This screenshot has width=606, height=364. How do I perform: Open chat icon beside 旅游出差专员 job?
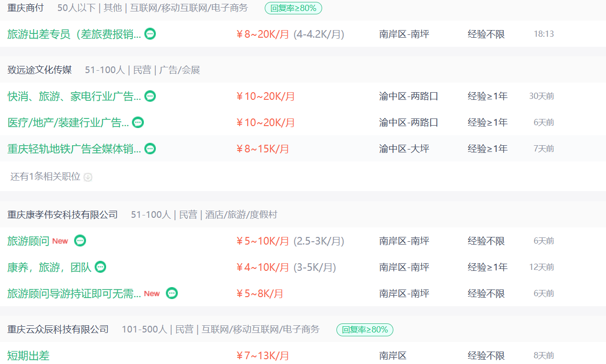click(x=150, y=34)
